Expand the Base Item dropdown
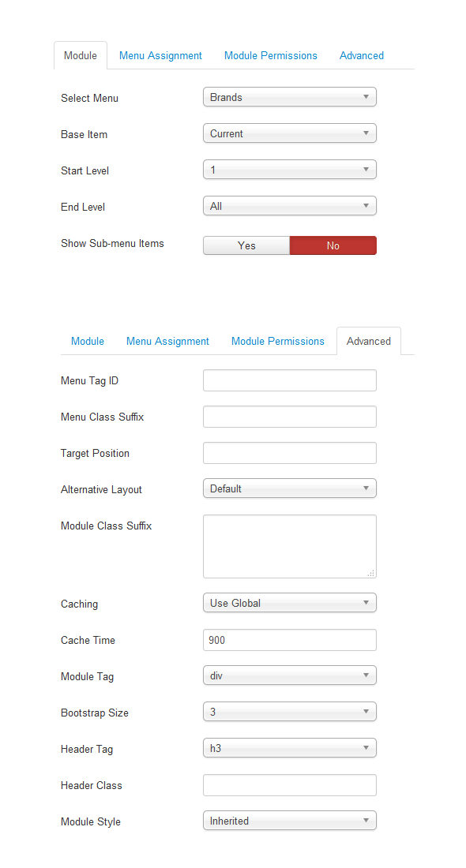The height and width of the screenshot is (868, 466). click(290, 133)
